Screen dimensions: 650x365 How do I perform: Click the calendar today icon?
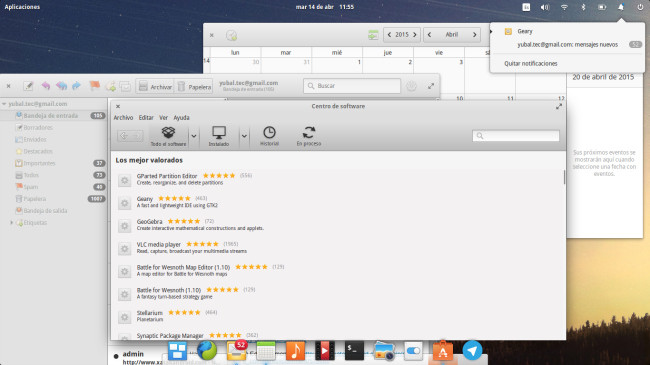click(373, 35)
